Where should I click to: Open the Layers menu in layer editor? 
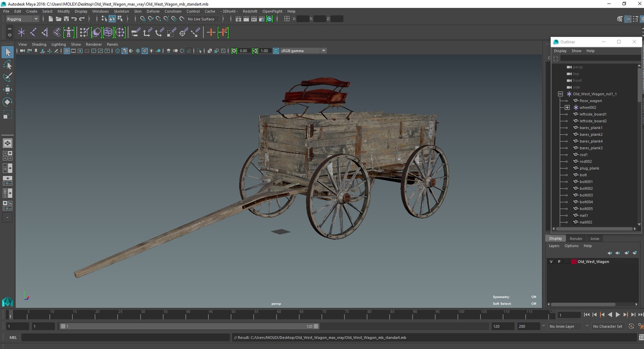coord(554,246)
